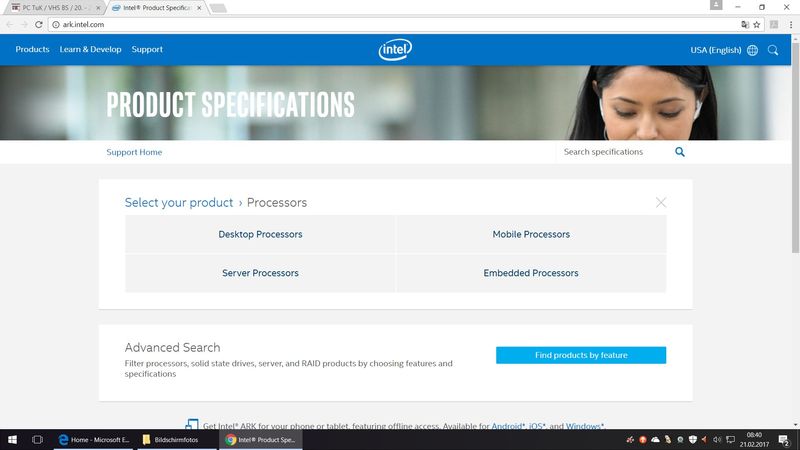Open the Action Center notification icon
Image resolution: width=800 pixels, height=450 pixels.
784,440
